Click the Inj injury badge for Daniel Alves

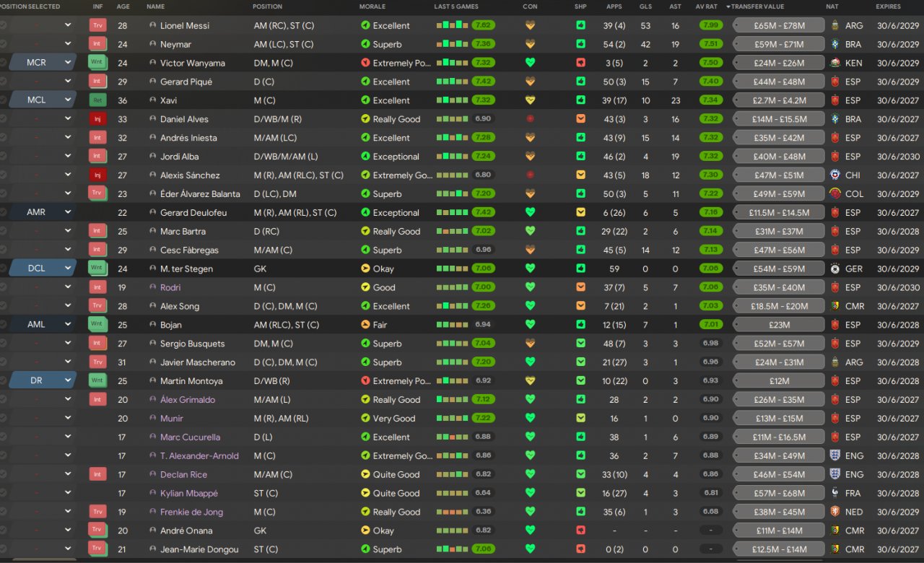(97, 119)
